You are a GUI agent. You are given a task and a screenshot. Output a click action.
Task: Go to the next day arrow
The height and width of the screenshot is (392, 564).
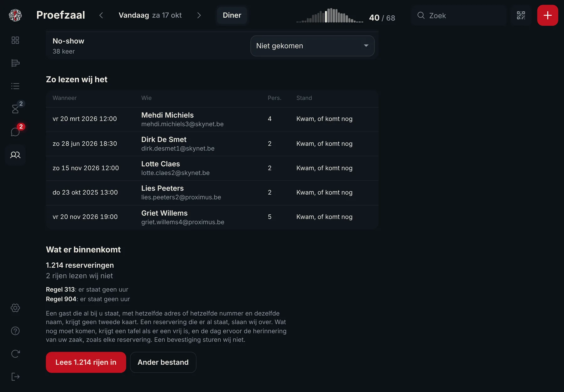[199, 15]
